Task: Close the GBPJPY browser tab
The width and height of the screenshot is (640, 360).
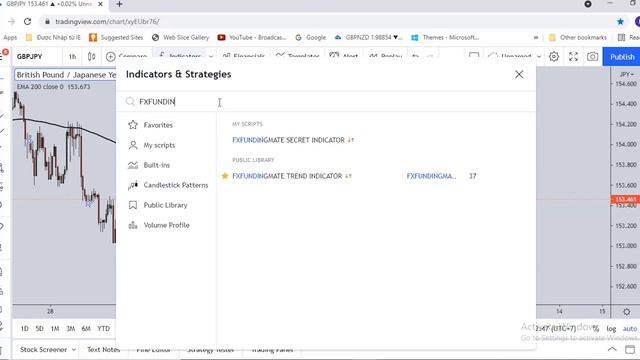Action: pyautogui.click(x=101, y=4)
